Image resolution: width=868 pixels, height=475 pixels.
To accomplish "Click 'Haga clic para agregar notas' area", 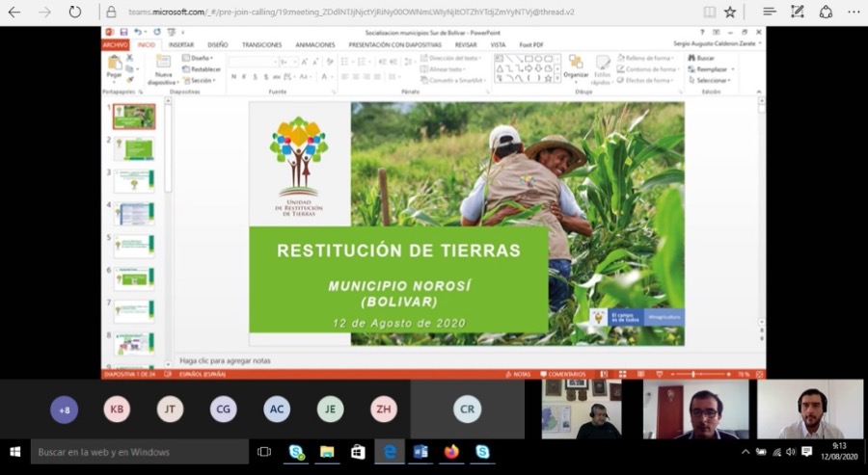I will tap(225, 361).
